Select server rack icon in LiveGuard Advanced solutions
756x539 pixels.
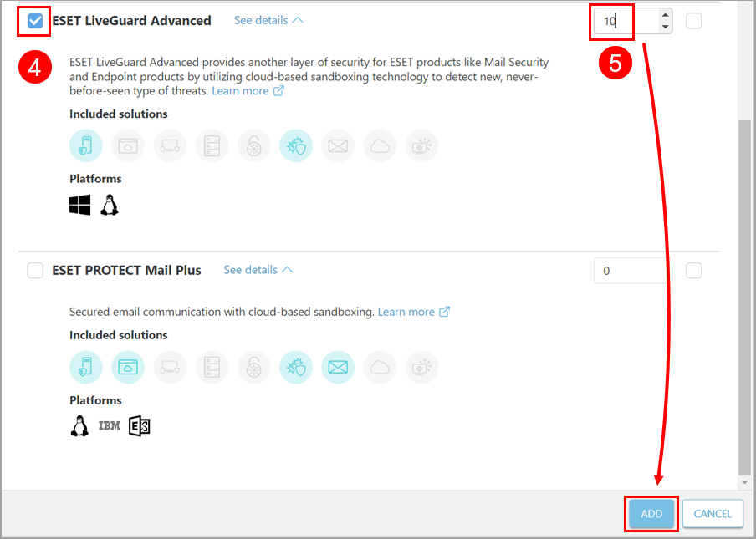click(212, 145)
